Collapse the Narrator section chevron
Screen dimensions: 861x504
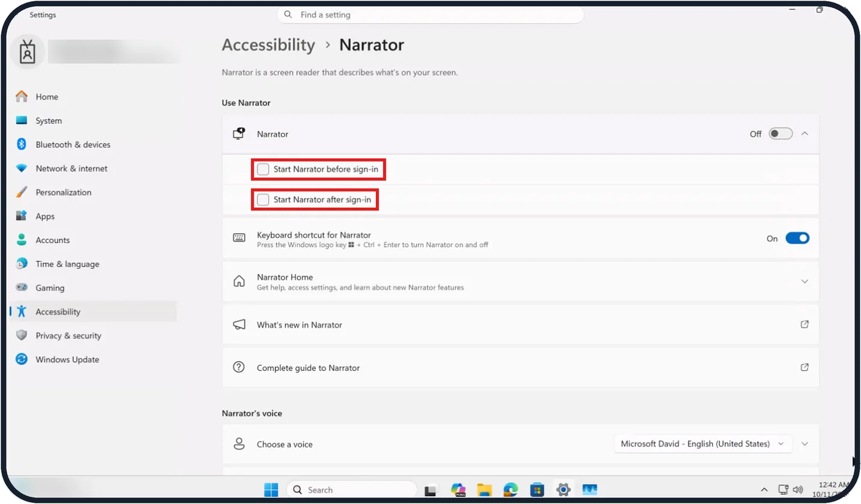pyautogui.click(x=805, y=134)
